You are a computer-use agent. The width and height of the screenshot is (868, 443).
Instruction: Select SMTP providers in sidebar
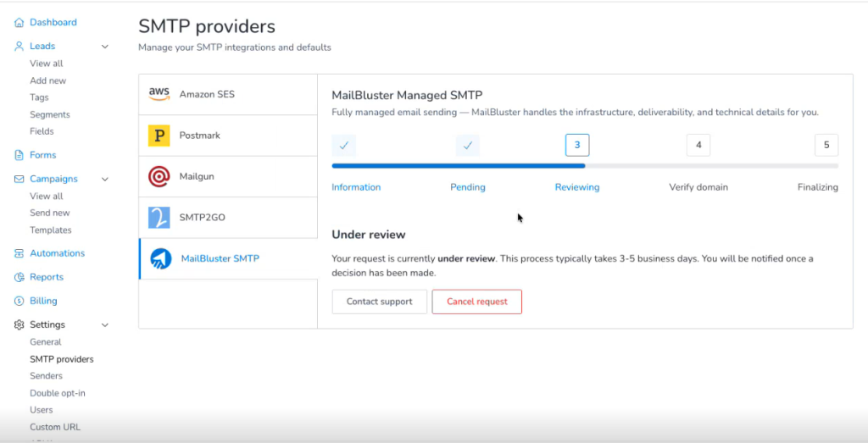point(61,359)
